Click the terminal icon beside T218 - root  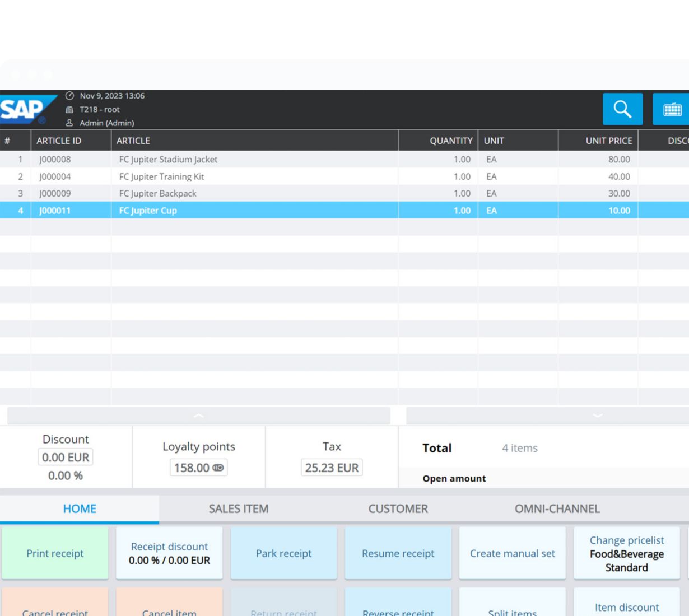click(x=69, y=109)
